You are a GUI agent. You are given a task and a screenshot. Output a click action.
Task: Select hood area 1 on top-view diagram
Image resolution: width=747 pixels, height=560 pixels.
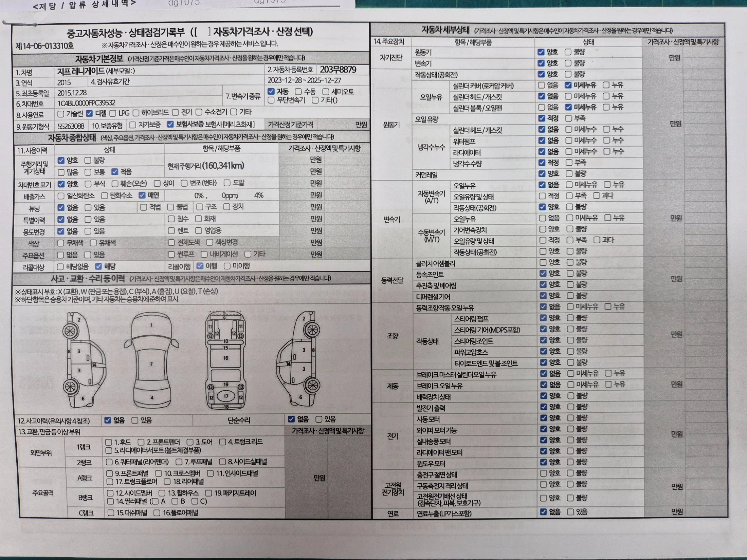(x=151, y=325)
